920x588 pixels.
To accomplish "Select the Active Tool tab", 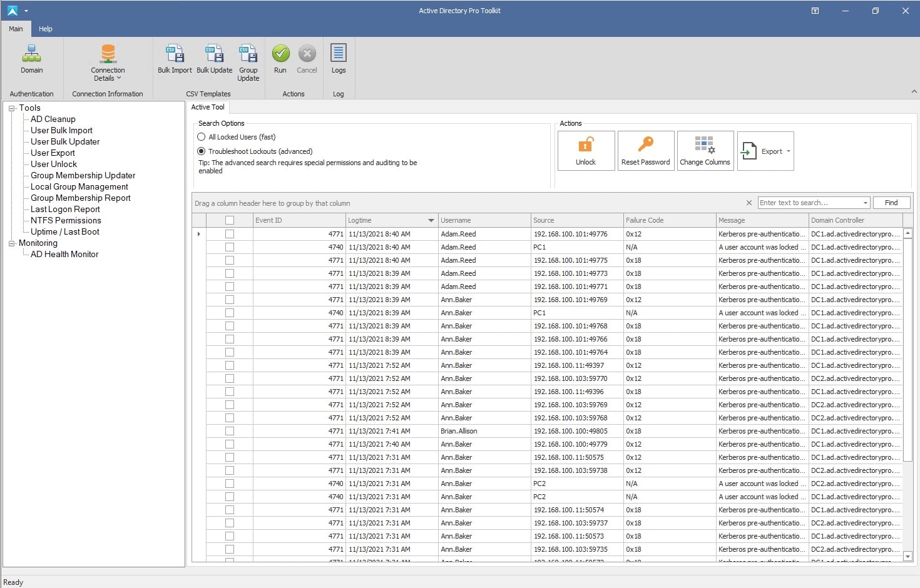I will tap(208, 107).
